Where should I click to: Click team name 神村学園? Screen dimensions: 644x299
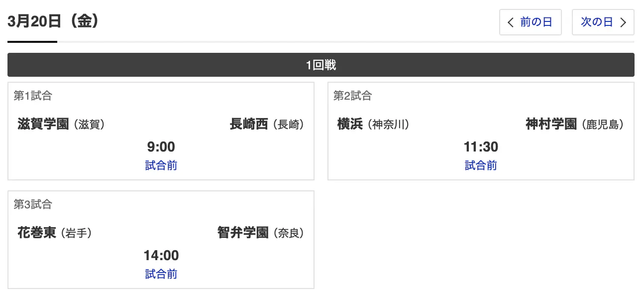click(x=551, y=124)
